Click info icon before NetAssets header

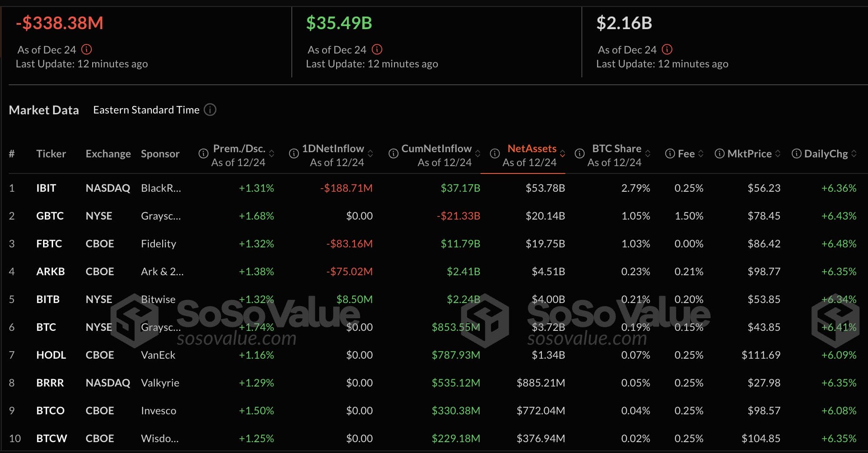point(495,153)
